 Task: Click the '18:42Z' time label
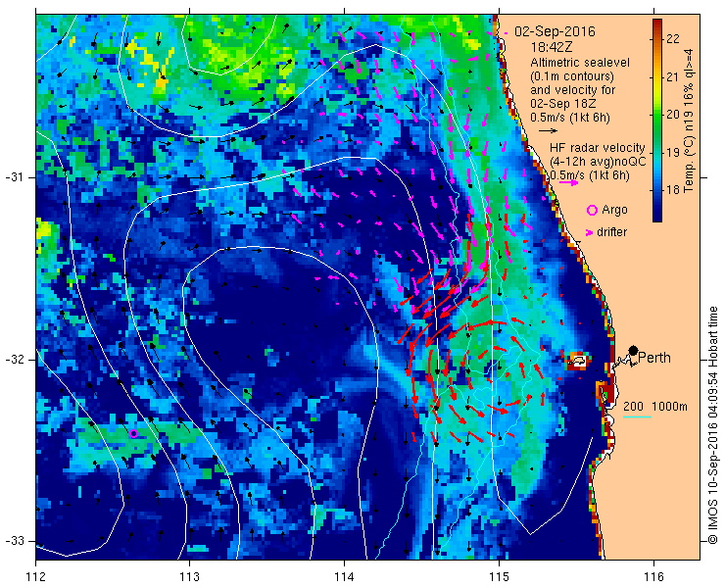click(x=550, y=47)
